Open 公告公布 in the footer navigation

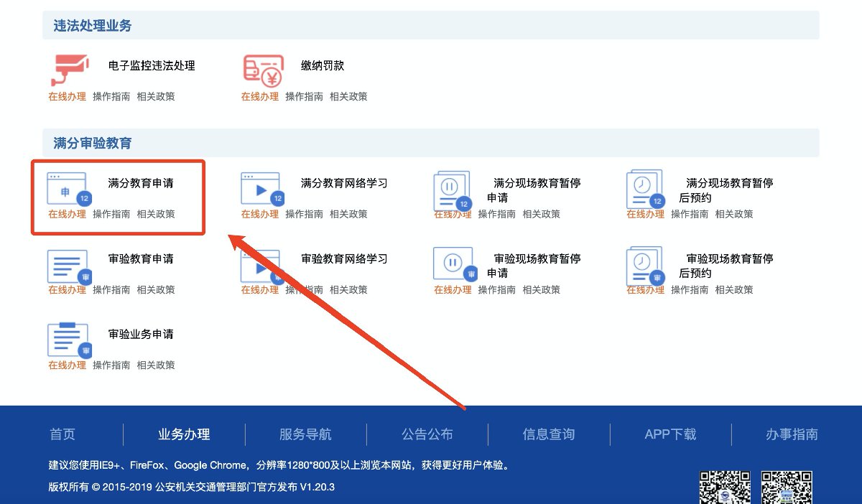tap(427, 434)
